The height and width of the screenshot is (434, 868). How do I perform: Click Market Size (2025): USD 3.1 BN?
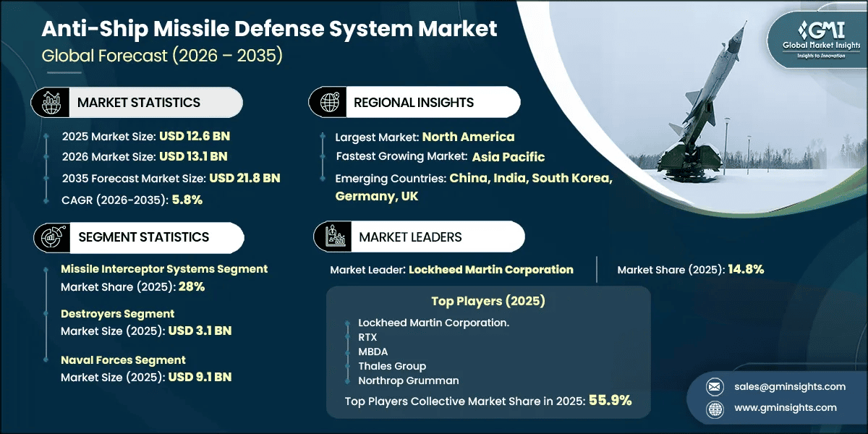click(x=146, y=332)
